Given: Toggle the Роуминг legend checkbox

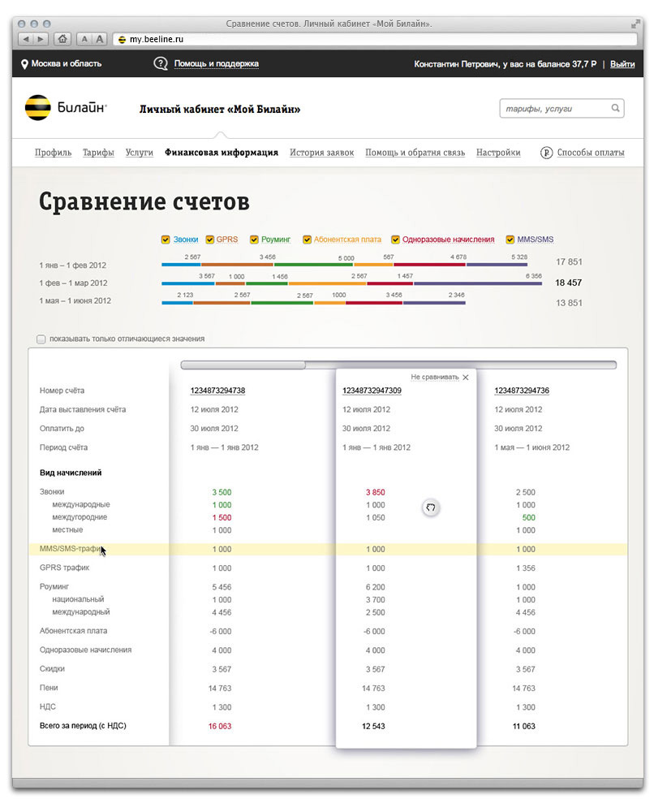Looking at the screenshot, I should tap(254, 240).
